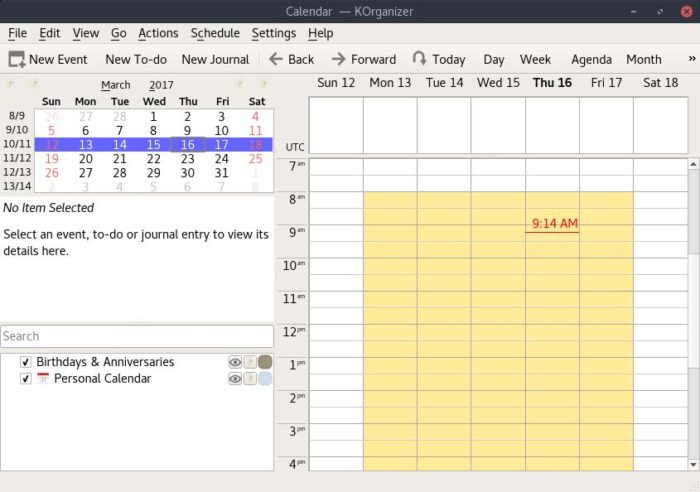The width and height of the screenshot is (700, 492).
Task: Click the small button beside Birthdays & Anniversaries eye
Action: click(250, 362)
